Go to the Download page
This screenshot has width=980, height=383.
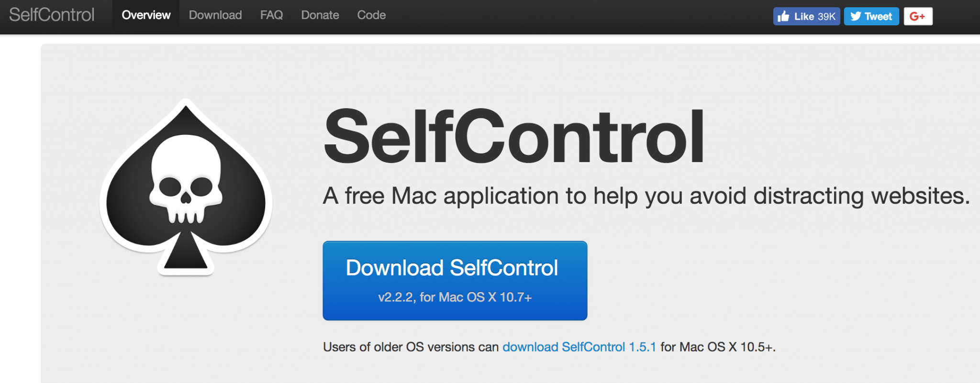[215, 15]
